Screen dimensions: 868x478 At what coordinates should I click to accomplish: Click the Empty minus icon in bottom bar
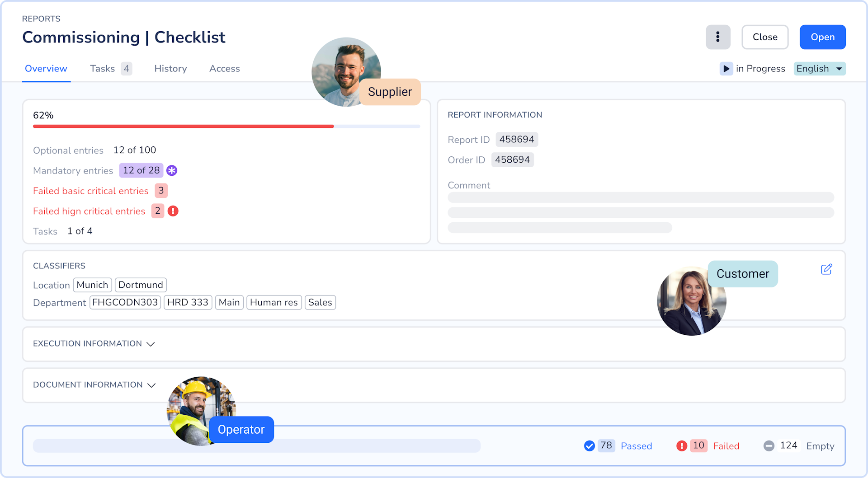click(x=769, y=446)
